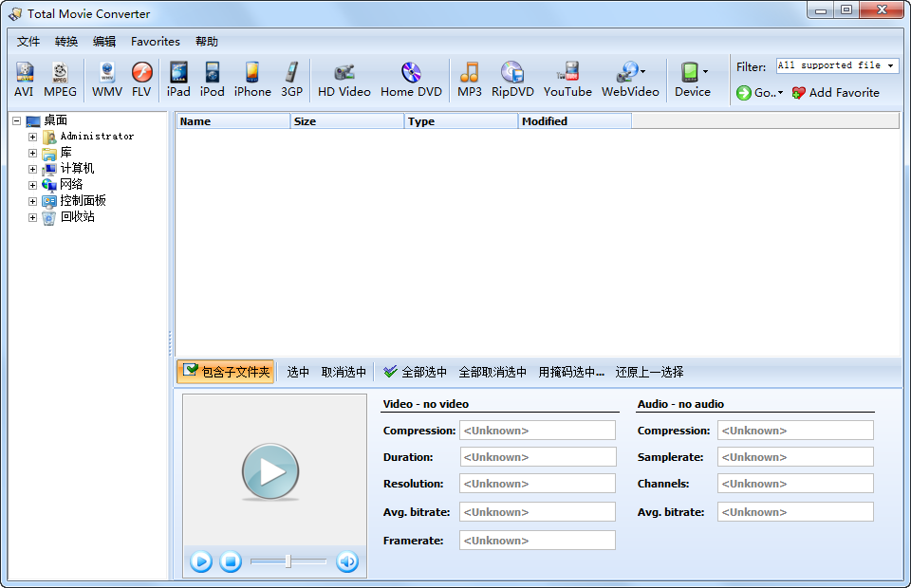Start playback with small play button
Screen dimensions: 911x588
click(201, 561)
